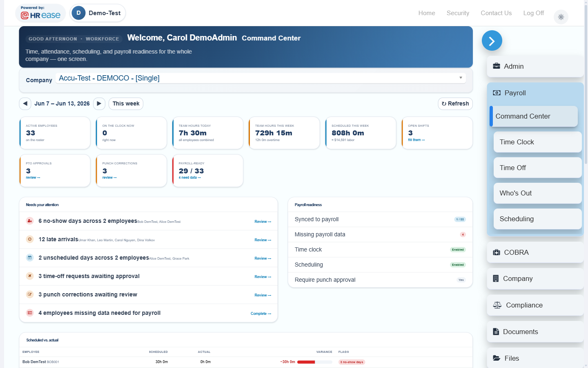Image resolution: width=588 pixels, height=368 pixels.
Task: Expand the Documents sidebar section
Action: 535,332
